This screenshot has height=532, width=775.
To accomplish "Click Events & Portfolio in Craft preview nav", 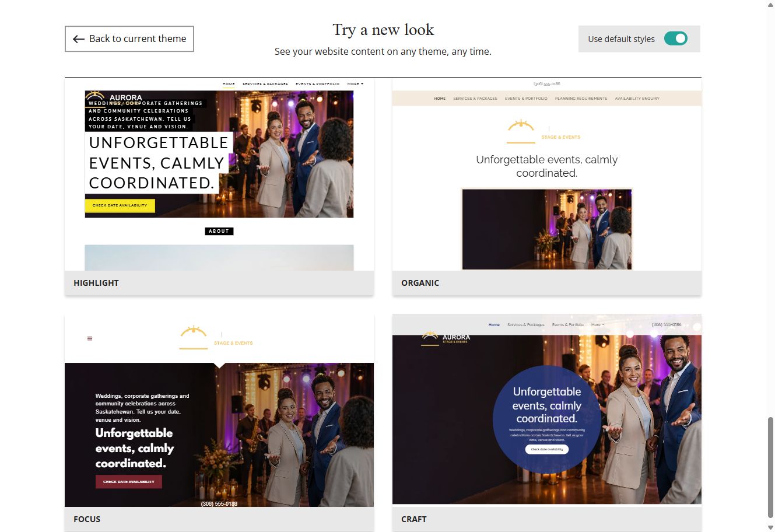I will tap(568, 324).
